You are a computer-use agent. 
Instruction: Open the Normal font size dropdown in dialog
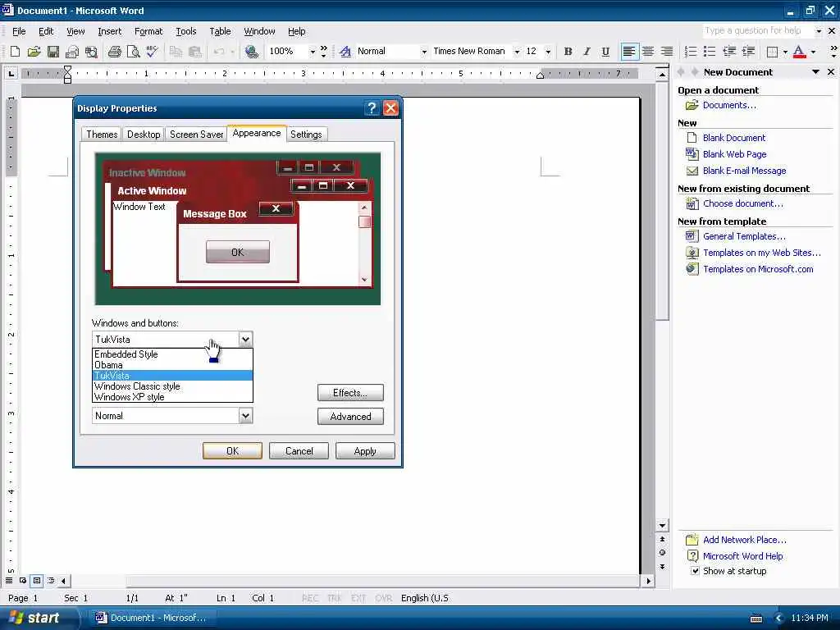(x=245, y=416)
